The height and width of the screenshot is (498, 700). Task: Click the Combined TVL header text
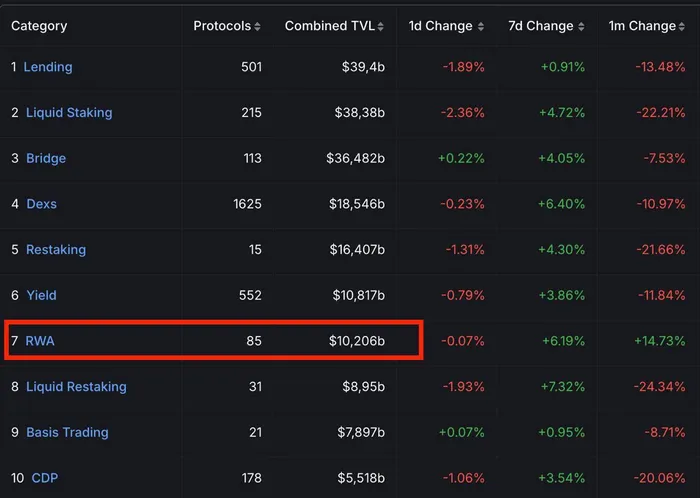(329, 26)
